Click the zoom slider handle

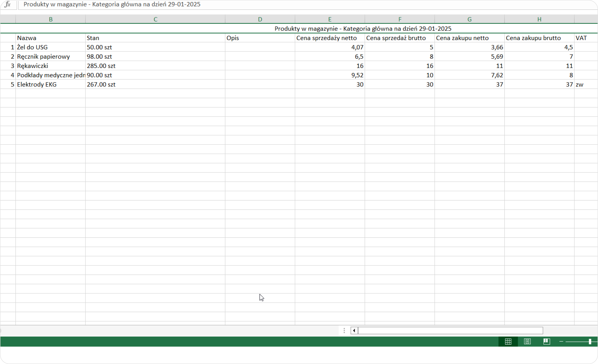point(590,341)
